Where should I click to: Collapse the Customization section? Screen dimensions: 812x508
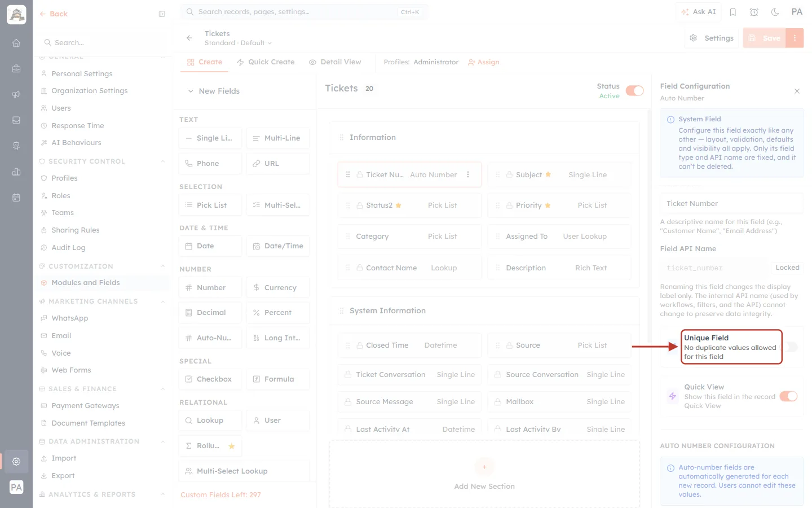[163, 266]
